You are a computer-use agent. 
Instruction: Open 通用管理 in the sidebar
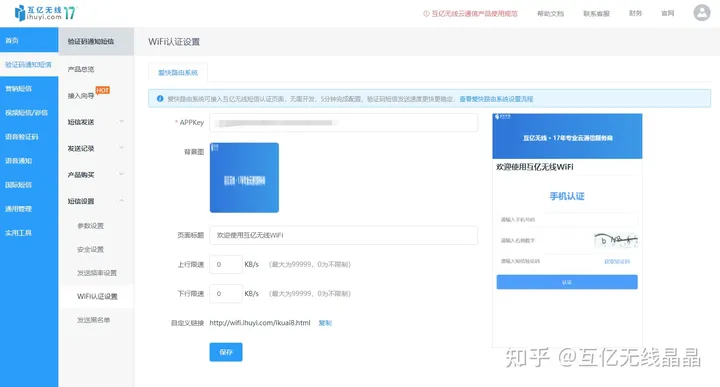pos(29,209)
